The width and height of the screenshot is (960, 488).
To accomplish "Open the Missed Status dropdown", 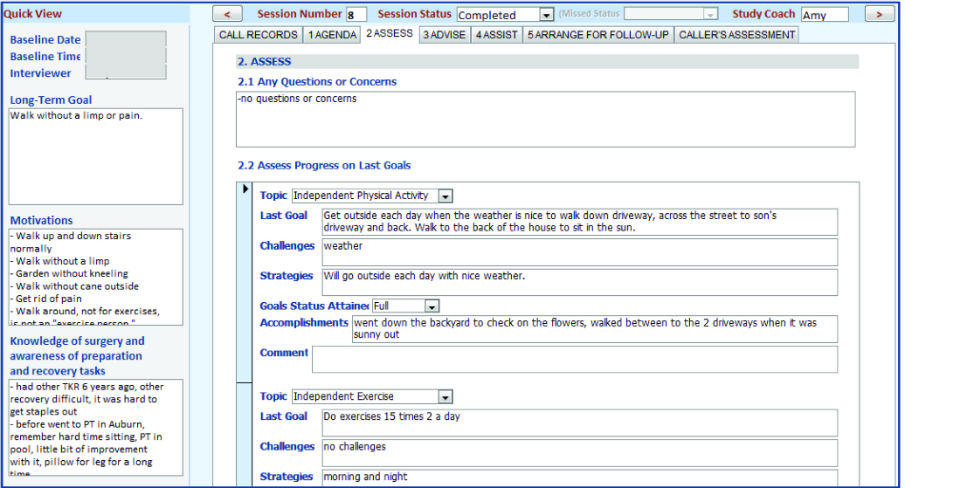I will (710, 15).
